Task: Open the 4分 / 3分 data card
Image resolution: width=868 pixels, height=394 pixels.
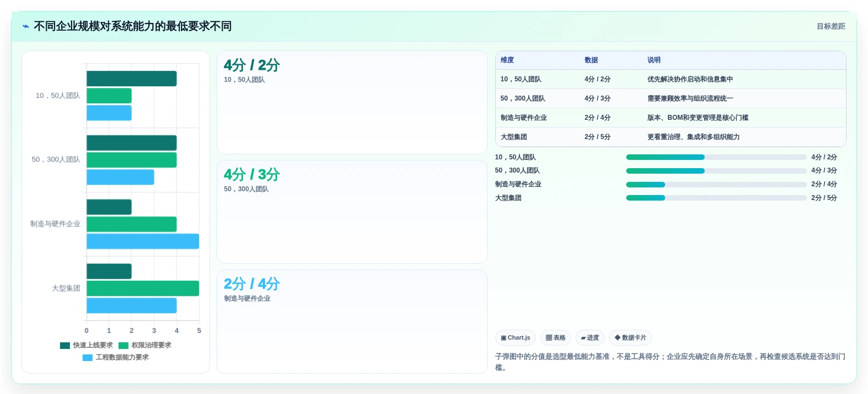Action: (352, 212)
